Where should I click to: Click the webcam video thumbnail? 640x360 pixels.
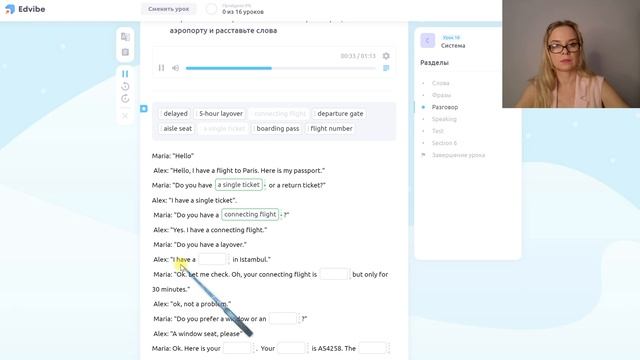pyautogui.click(x=571, y=54)
